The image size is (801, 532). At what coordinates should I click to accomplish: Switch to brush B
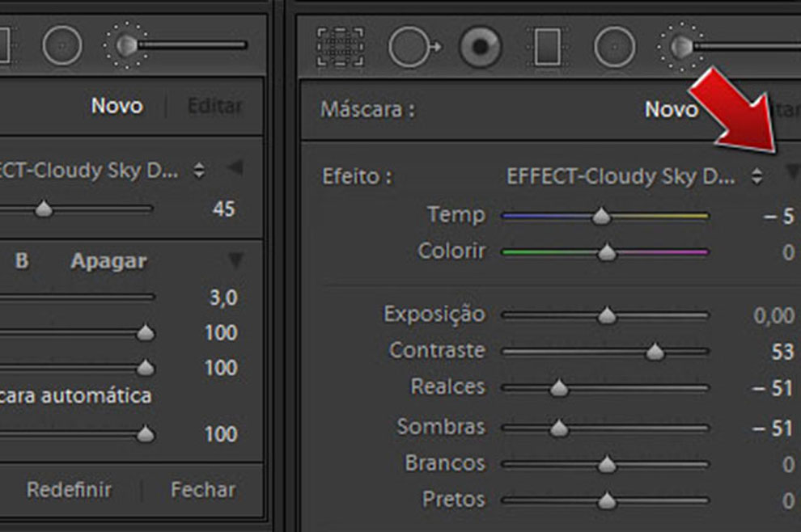pos(22,261)
